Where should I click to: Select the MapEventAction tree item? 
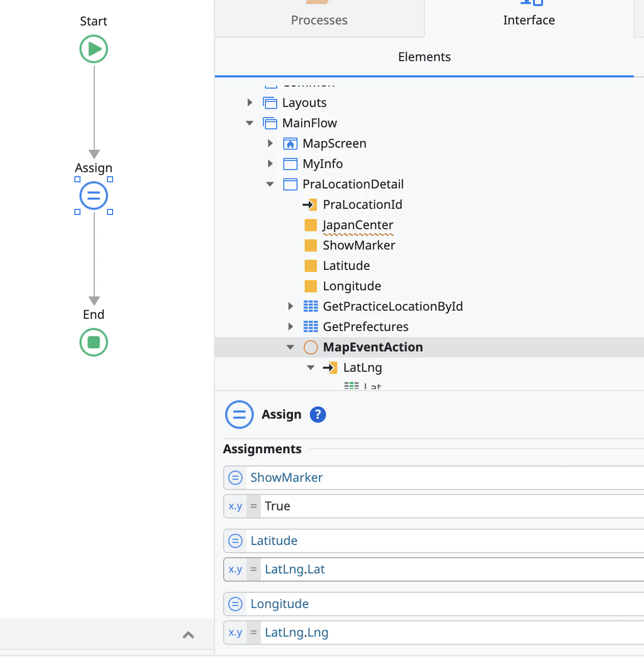tap(430, 347)
